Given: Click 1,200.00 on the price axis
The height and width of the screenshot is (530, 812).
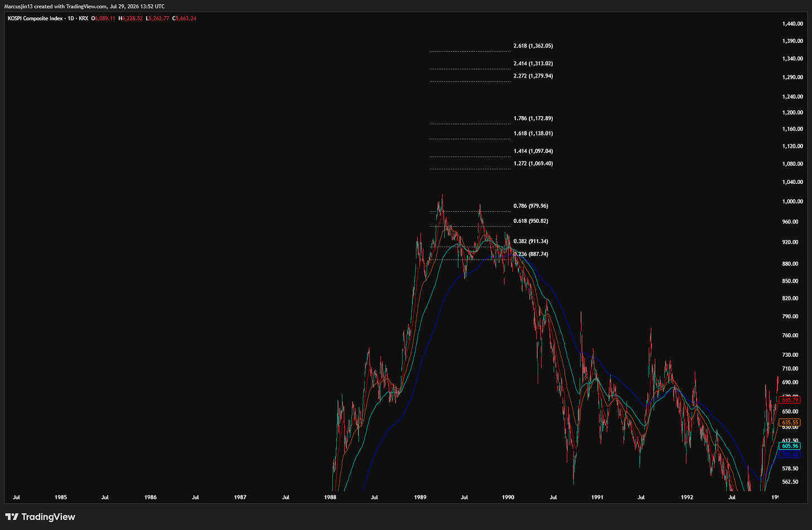Looking at the screenshot, I should (792, 113).
